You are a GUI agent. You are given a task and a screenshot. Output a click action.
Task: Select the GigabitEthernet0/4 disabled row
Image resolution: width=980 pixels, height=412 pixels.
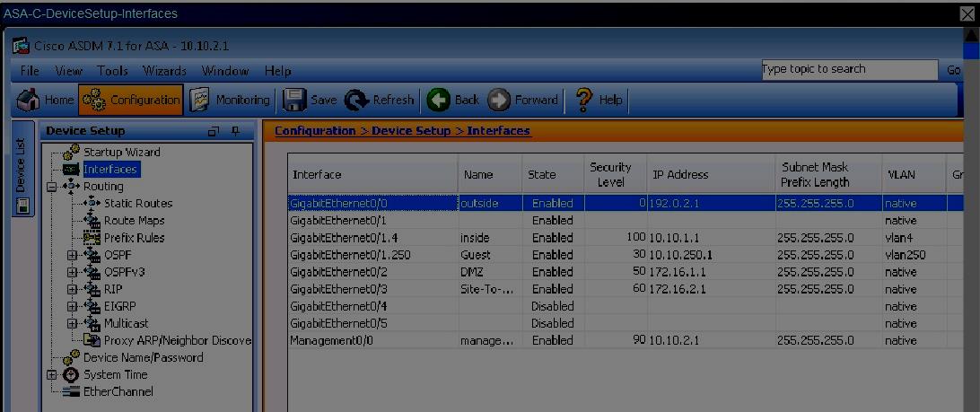626,306
